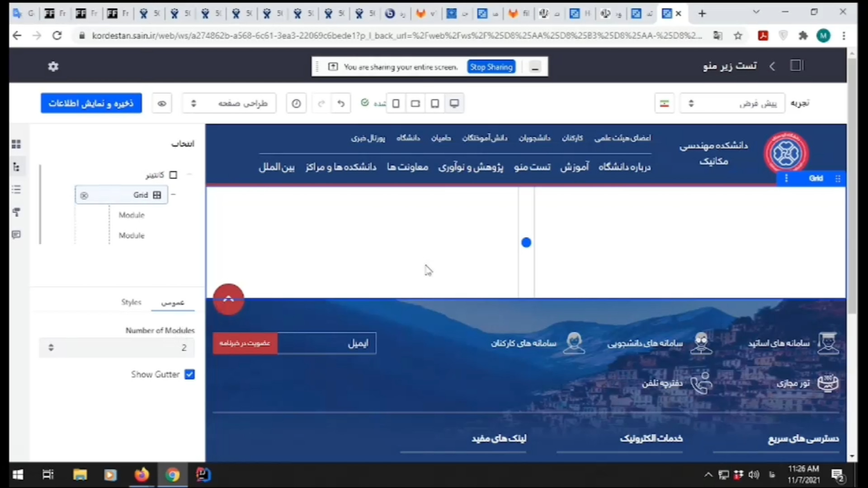Select the desktop device preview icon

[454, 103]
